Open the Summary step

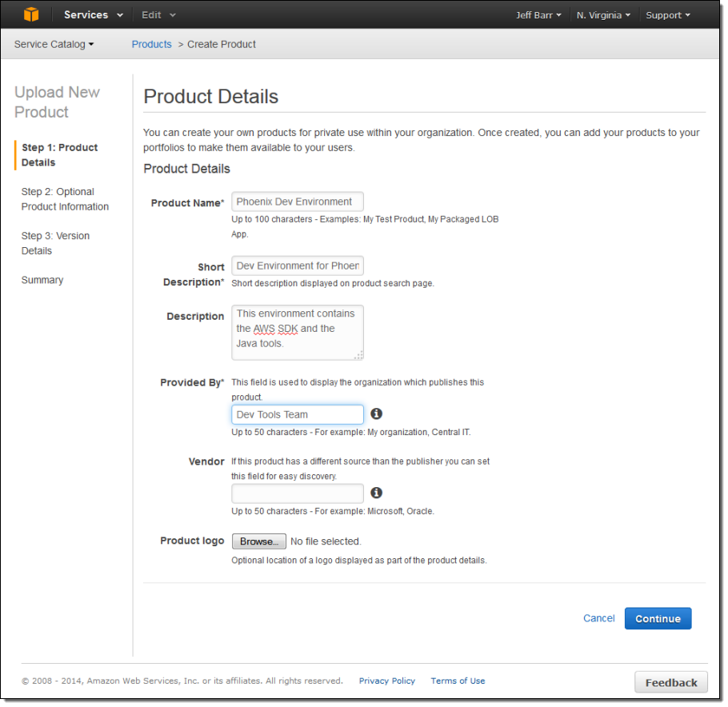coord(42,280)
